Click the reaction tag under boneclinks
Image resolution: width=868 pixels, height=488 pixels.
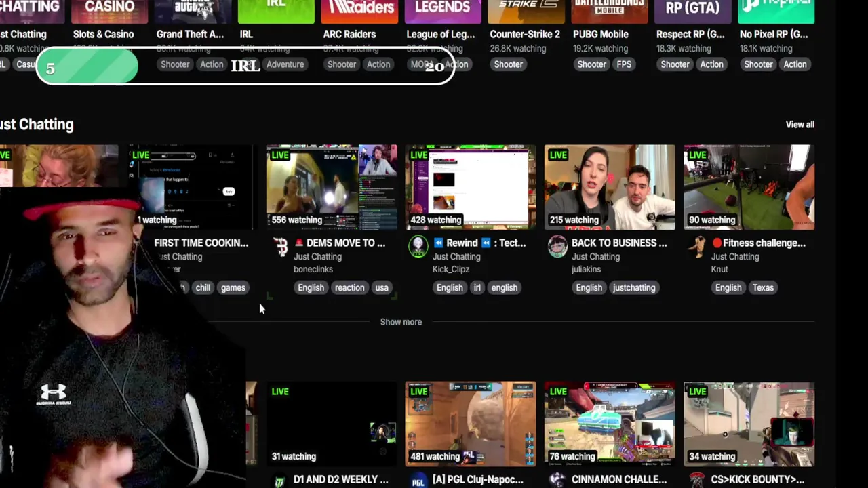click(x=349, y=287)
